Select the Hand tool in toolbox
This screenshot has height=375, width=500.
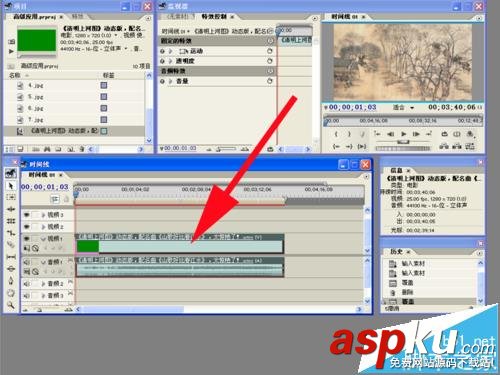(11, 293)
